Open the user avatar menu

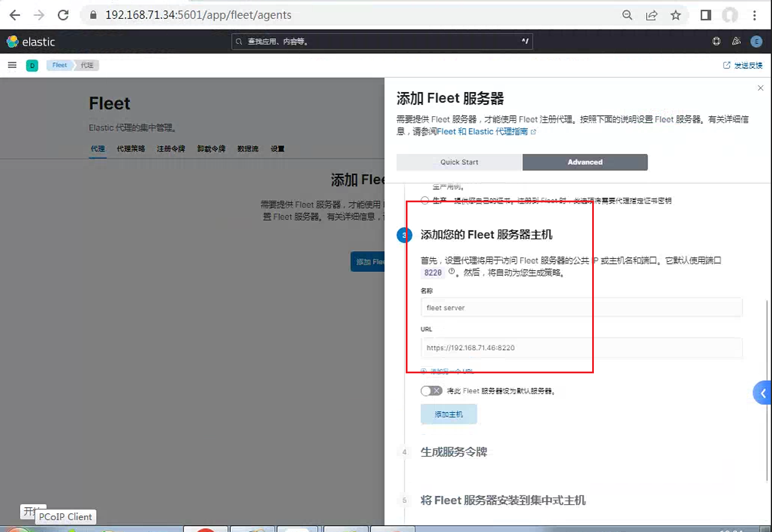[756, 41]
